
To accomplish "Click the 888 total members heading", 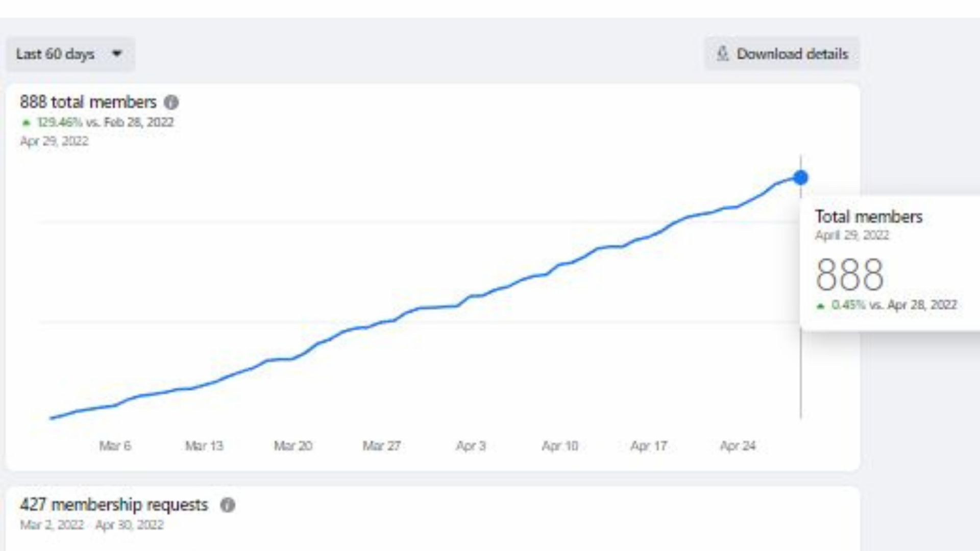I will point(88,102).
